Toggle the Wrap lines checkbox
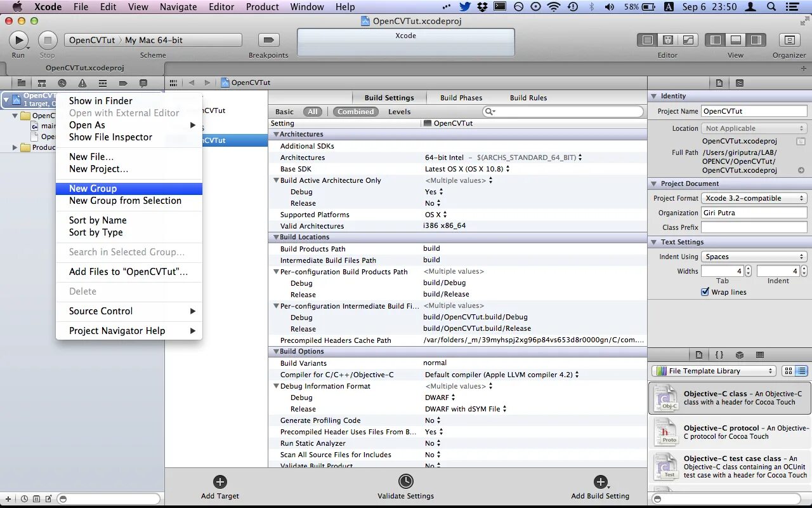 click(x=705, y=292)
